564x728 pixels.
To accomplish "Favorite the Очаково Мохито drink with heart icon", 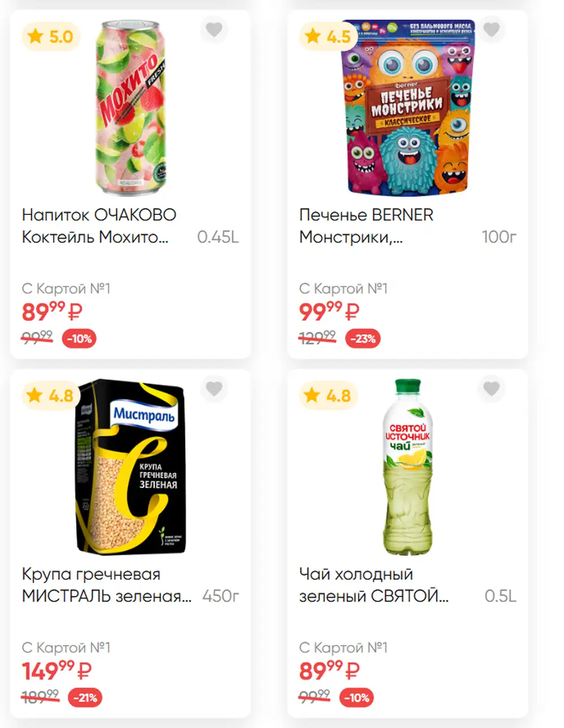I will pyautogui.click(x=214, y=29).
